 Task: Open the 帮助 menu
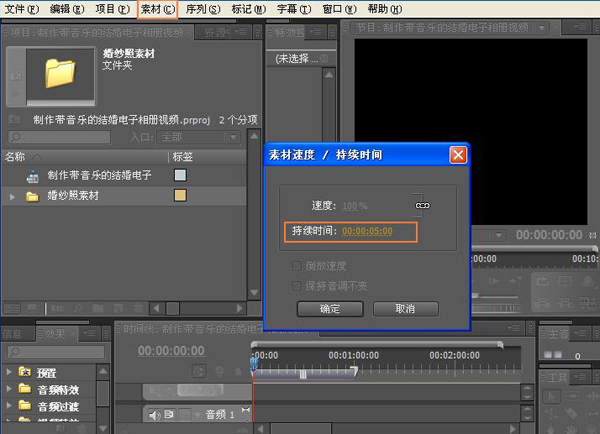(x=385, y=9)
